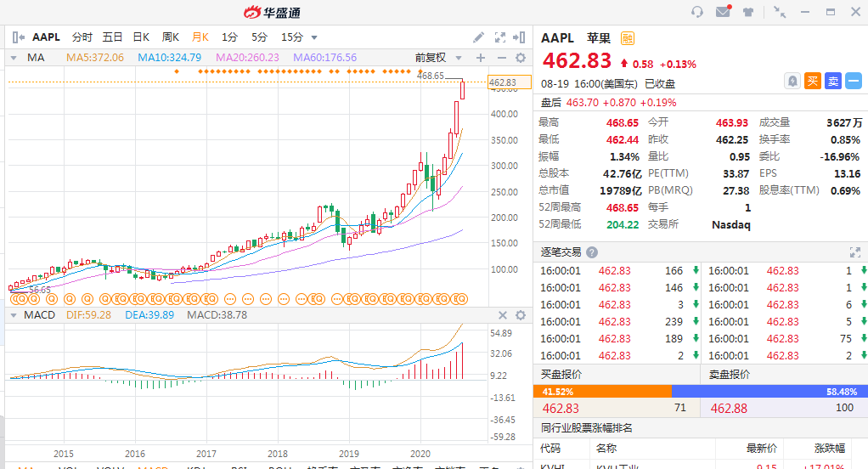Open the 前复权 adjustment dropdown
The image size is (868, 469).
click(436, 58)
